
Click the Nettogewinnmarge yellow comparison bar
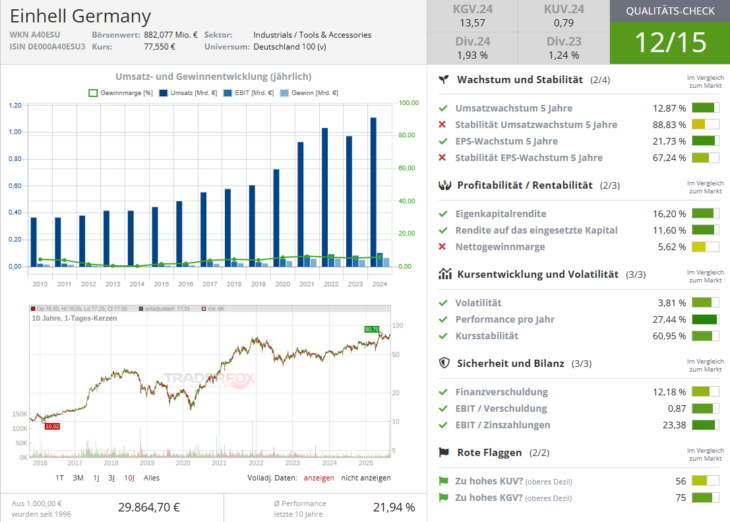[705, 246]
